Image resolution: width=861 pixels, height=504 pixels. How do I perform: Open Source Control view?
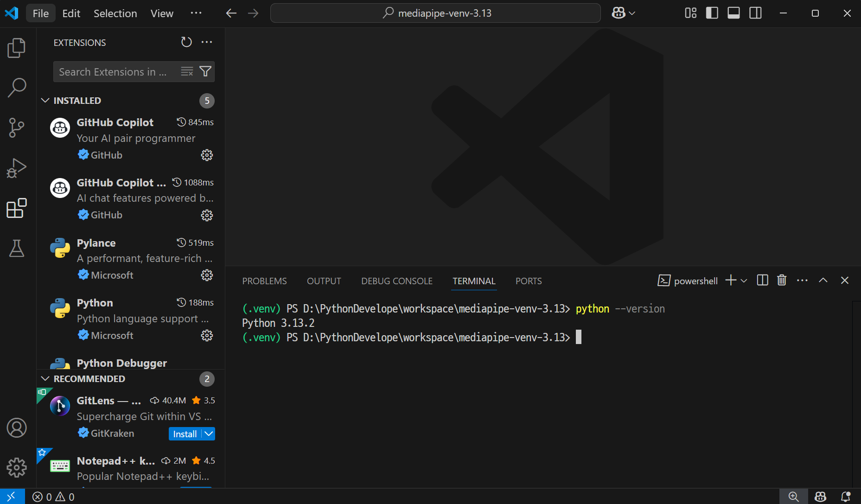[17, 128]
